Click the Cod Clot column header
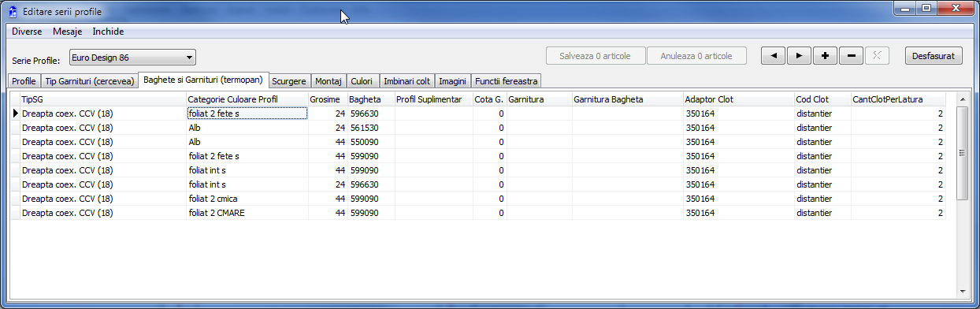Image resolution: width=980 pixels, height=309 pixels. tap(822, 99)
